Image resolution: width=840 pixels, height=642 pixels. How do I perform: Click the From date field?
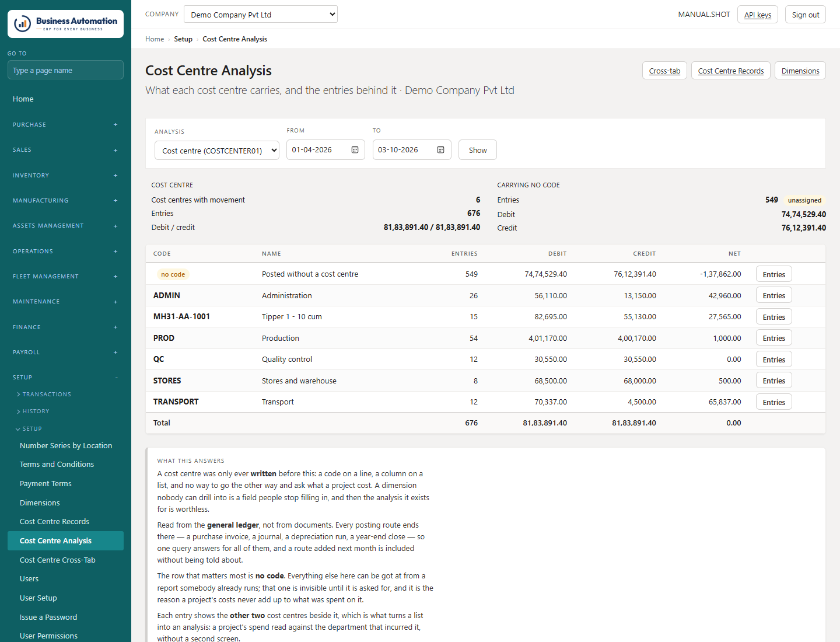click(325, 150)
